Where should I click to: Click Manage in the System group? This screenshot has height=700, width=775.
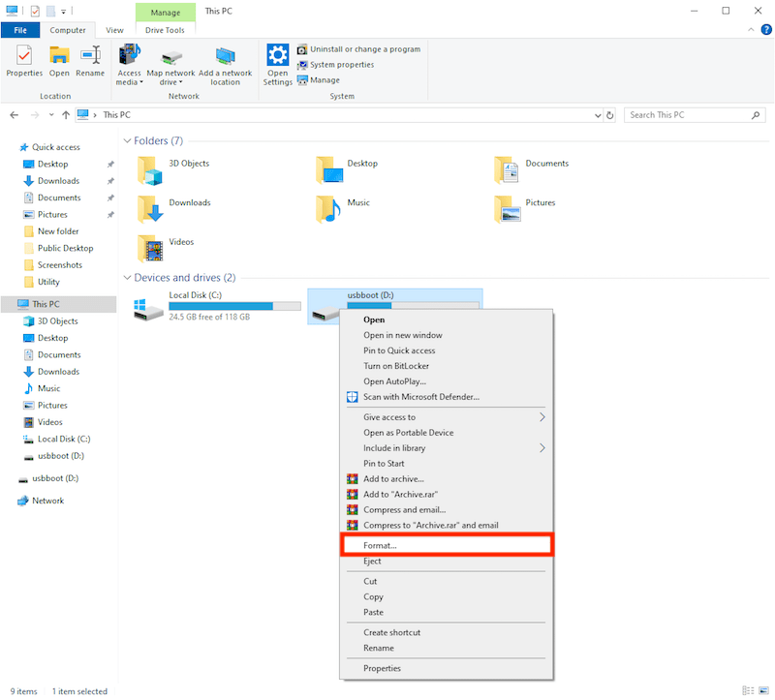pyautogui.click(x=325, y=79)
